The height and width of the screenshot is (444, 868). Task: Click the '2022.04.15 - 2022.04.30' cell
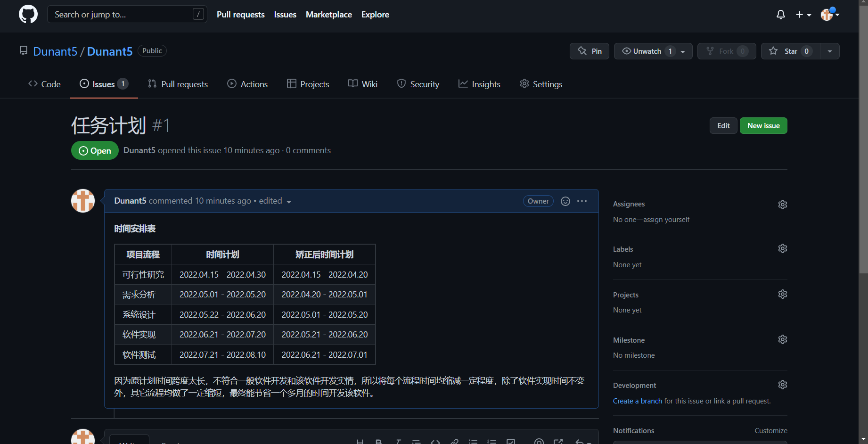tap(222, 274)
